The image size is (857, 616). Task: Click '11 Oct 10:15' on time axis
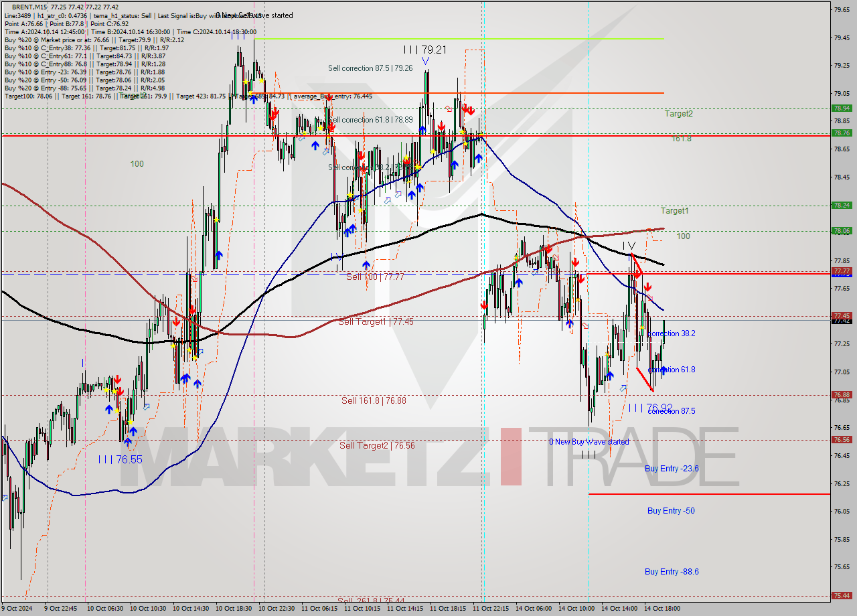[x=361, y=609]
